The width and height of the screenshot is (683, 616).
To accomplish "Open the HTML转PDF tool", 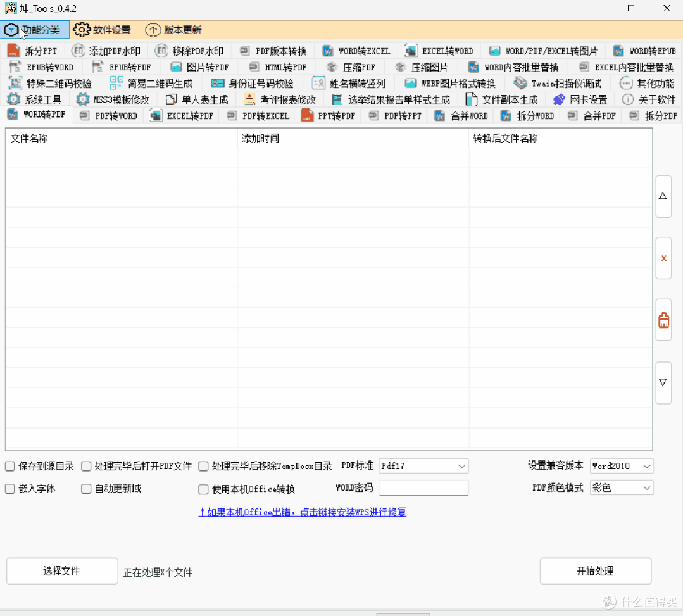I will [x=277, y=67].
